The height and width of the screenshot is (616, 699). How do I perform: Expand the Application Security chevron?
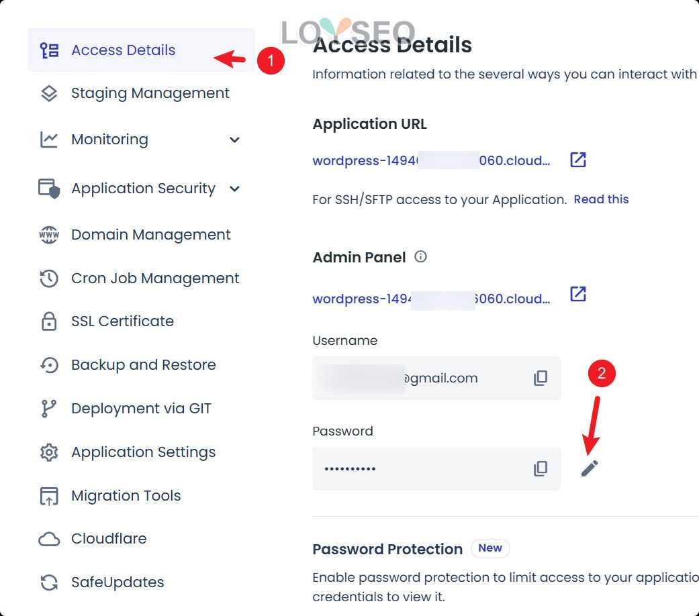[x=234, y=189]
